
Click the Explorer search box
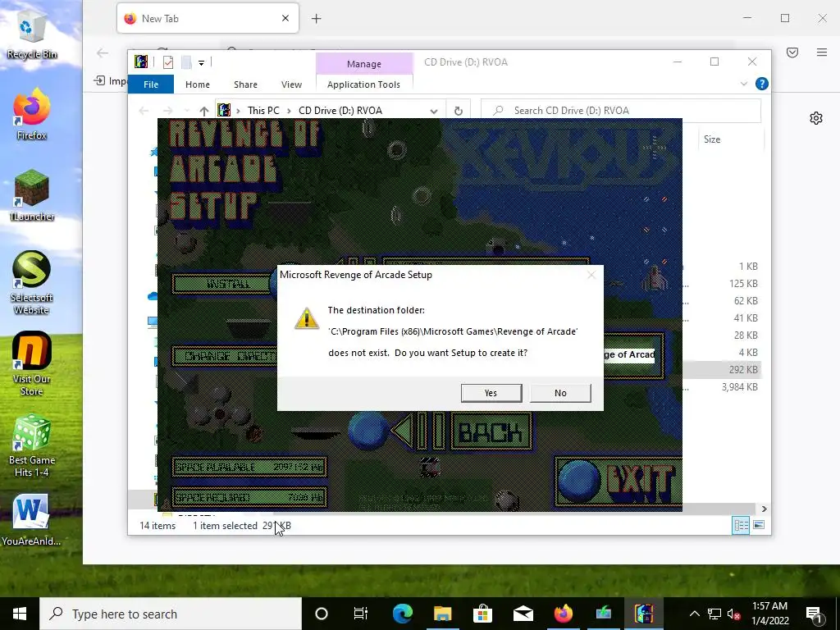(x=622, y=111)
